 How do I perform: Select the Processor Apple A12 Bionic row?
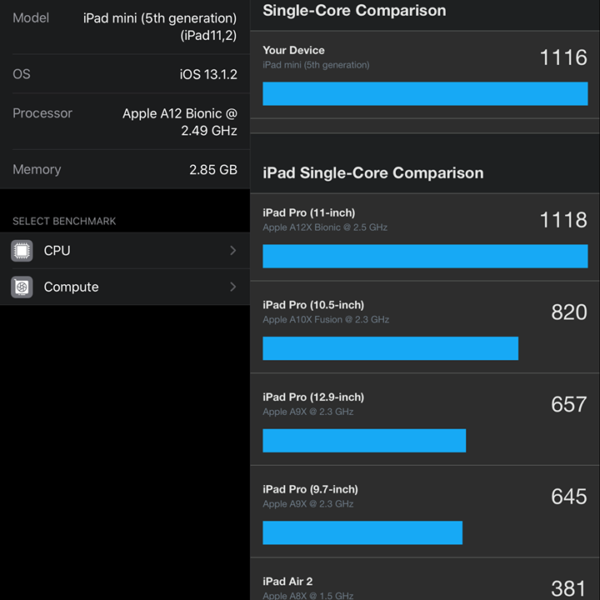point(125,122)
